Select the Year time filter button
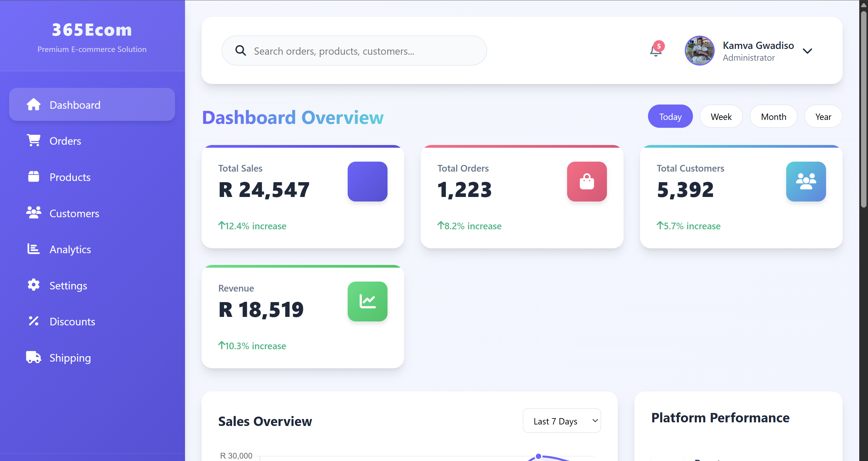The image size is (868, 461). pyautogui.click(x=823, y=116)
